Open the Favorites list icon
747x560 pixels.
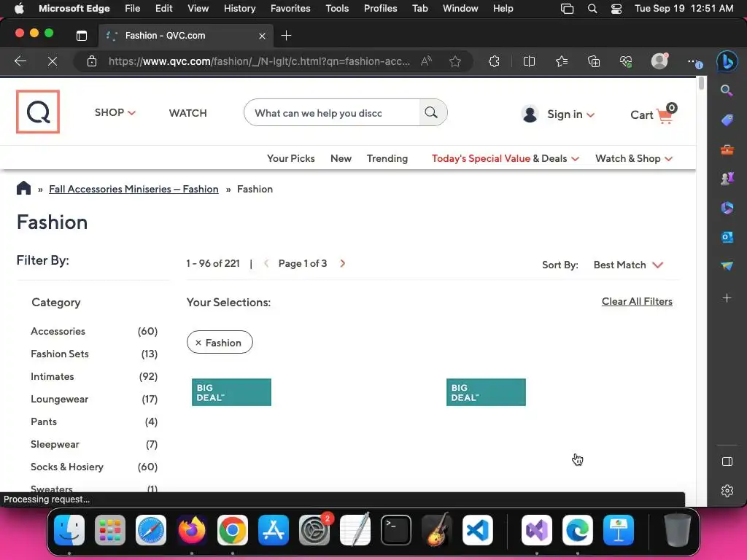[x=562, y=61]
